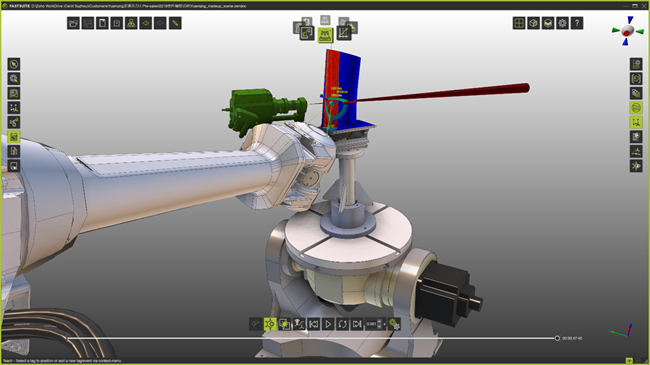Open a project with the folder icon
Image resolution: width=650 pixels, height=365 pixels.
click(x=73, y=23)
